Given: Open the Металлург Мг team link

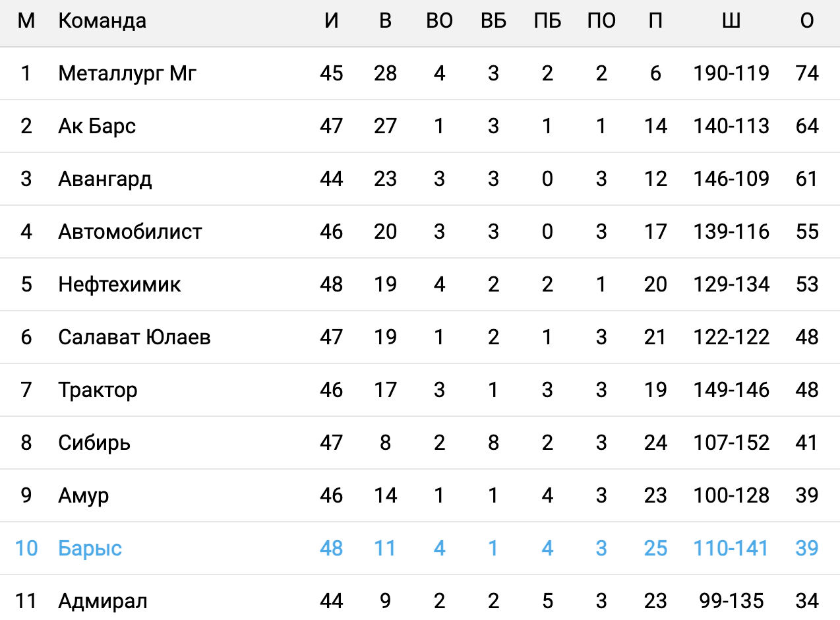Looking at the screenshot, I should point(127,73).
